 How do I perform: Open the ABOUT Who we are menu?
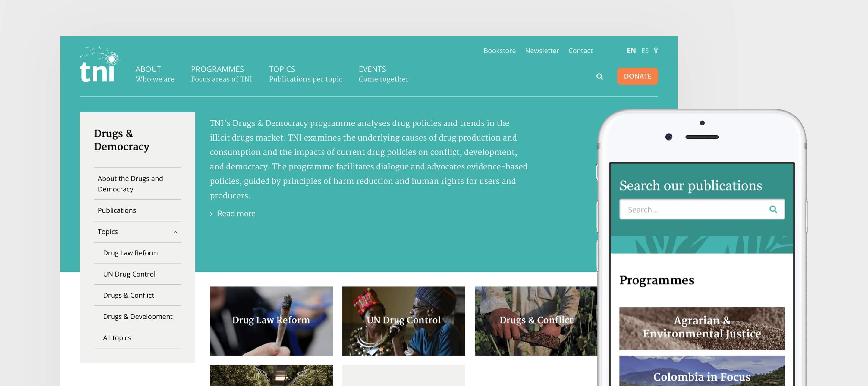pos(155,74)
